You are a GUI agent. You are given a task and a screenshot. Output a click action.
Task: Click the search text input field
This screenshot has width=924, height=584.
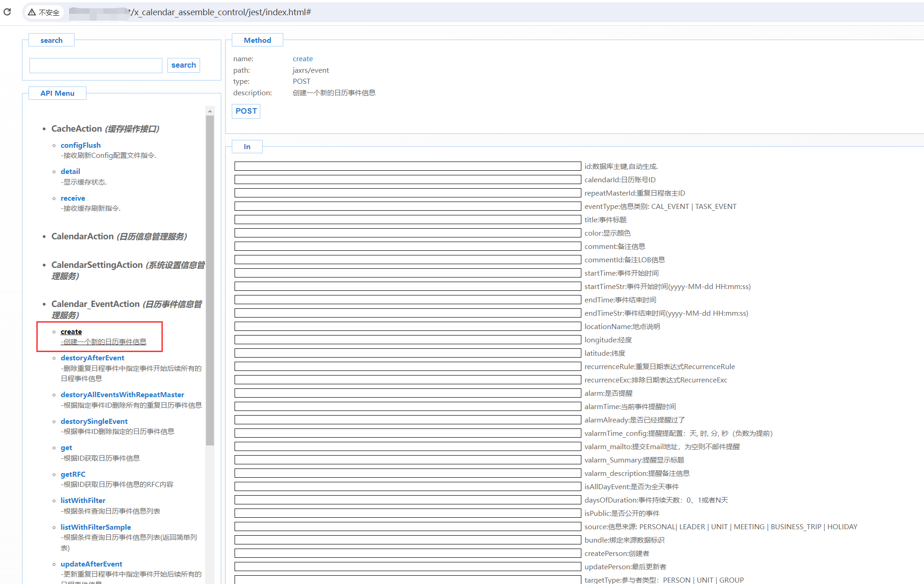point(96,65)
